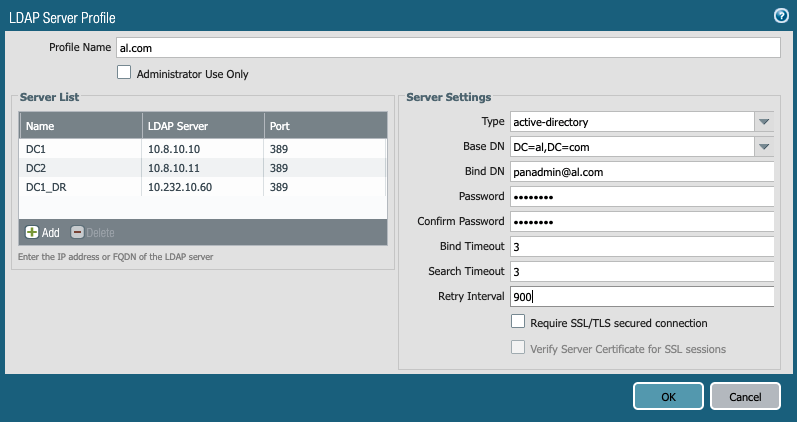Open the Base DN dropdown arrow
The height and width of the screenshot is (422, 797).
(765, 147)
